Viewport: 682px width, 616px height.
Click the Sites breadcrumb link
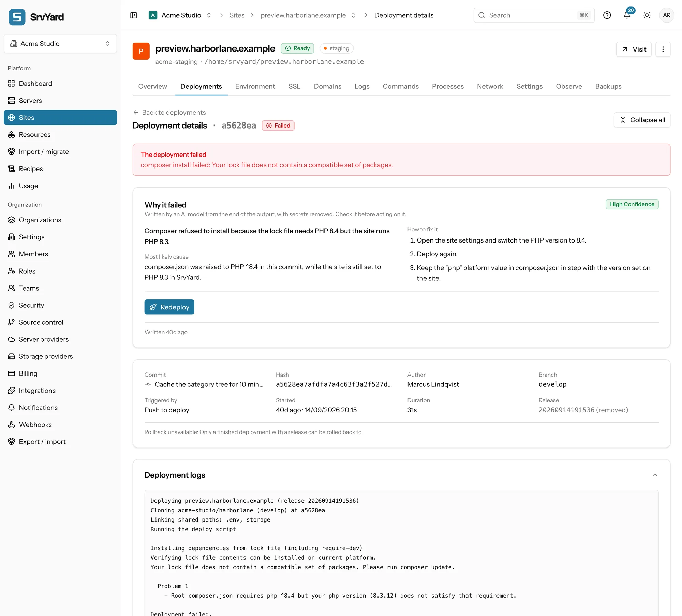[237, 15]
